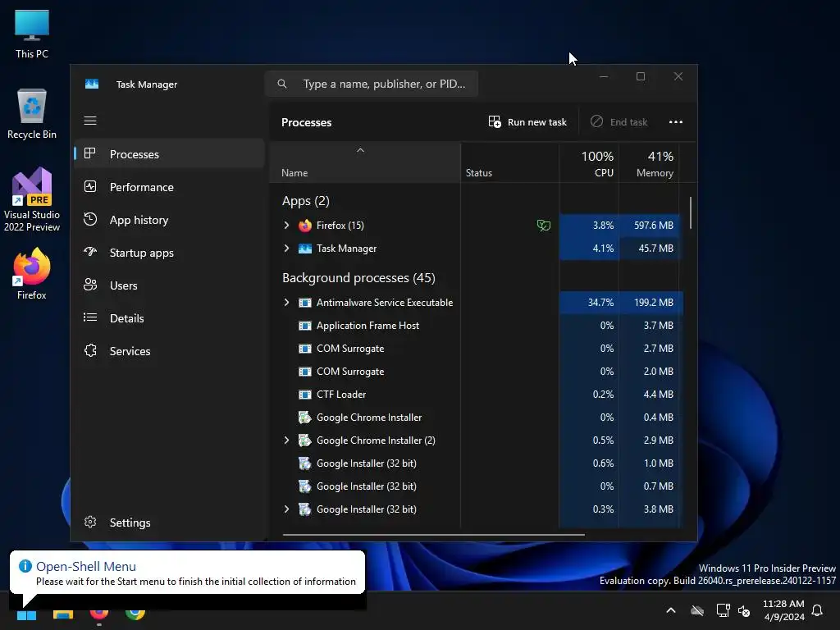Expand Google Chrome Installer (2) group
Viewport: 840px width, 630px height.
(286, 441)
